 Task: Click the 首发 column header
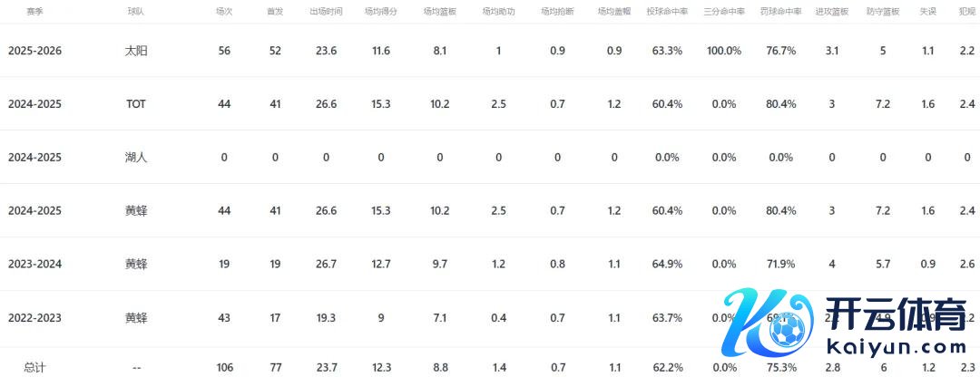point(274,13)
